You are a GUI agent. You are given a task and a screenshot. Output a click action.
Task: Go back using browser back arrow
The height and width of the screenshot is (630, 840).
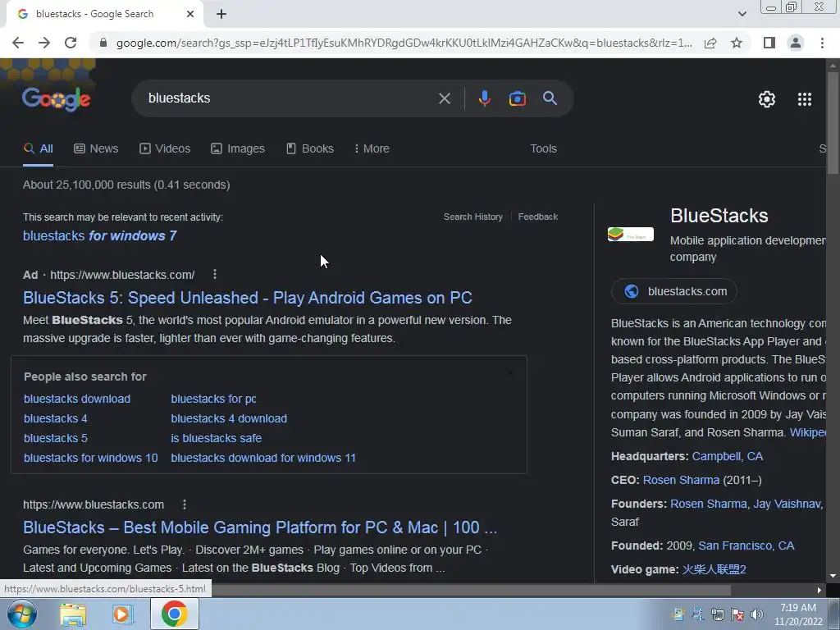click(x=18, y=43)
